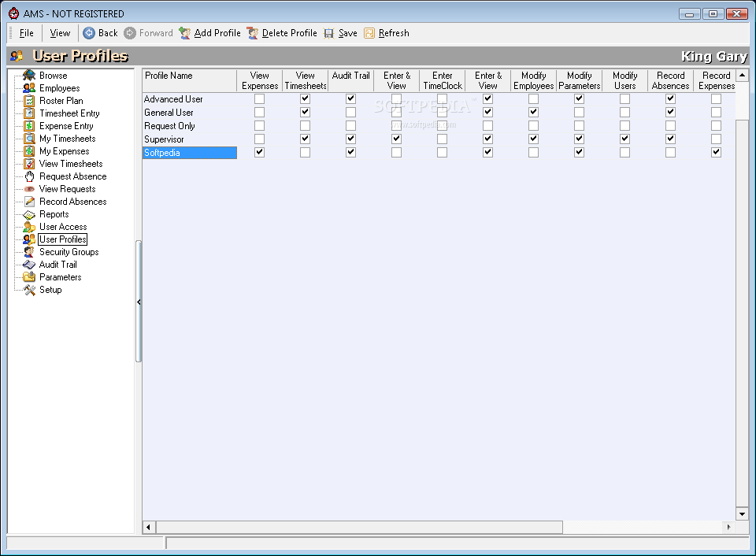Click the Audit Trail column header

click(350, 80)
